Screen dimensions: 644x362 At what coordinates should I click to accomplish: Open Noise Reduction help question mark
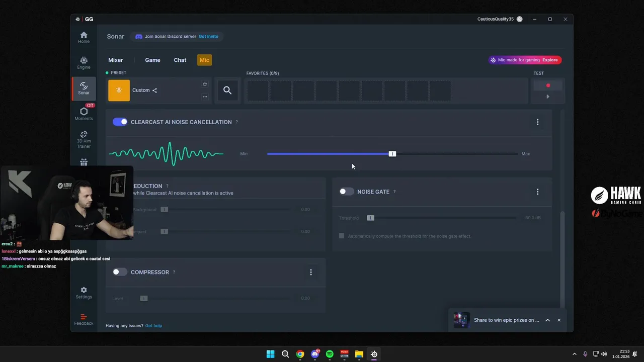[x=167, y=186]
